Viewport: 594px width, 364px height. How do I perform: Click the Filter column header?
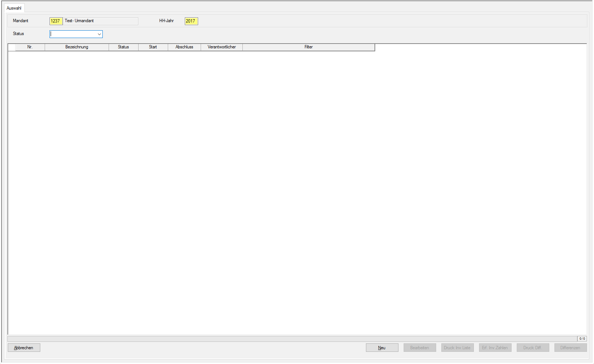[309, 47]
